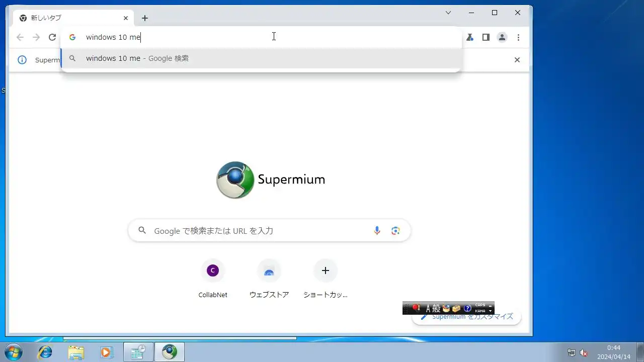Open the taskbar clock showing 0:44

click(x=614, y=352)
